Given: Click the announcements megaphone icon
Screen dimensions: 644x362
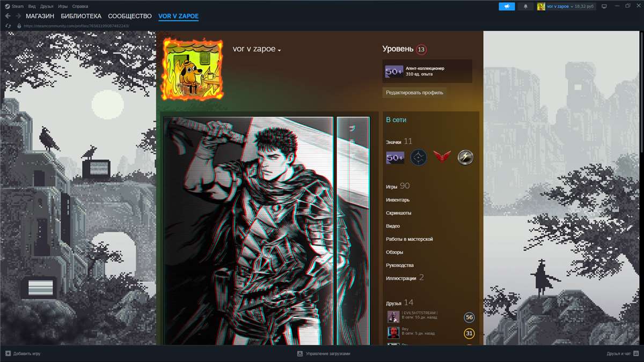Looking at the screenshot, I should click(x=507, y=6).
